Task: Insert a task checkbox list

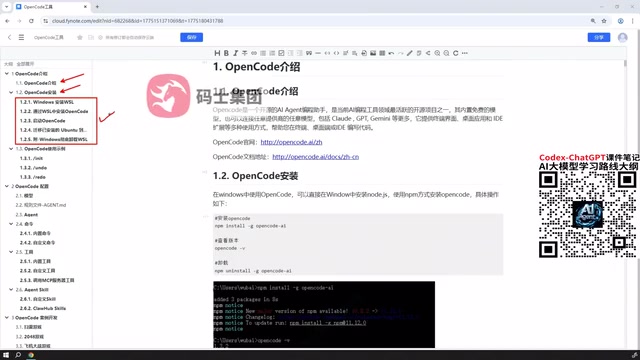Action: click(281, 53)
